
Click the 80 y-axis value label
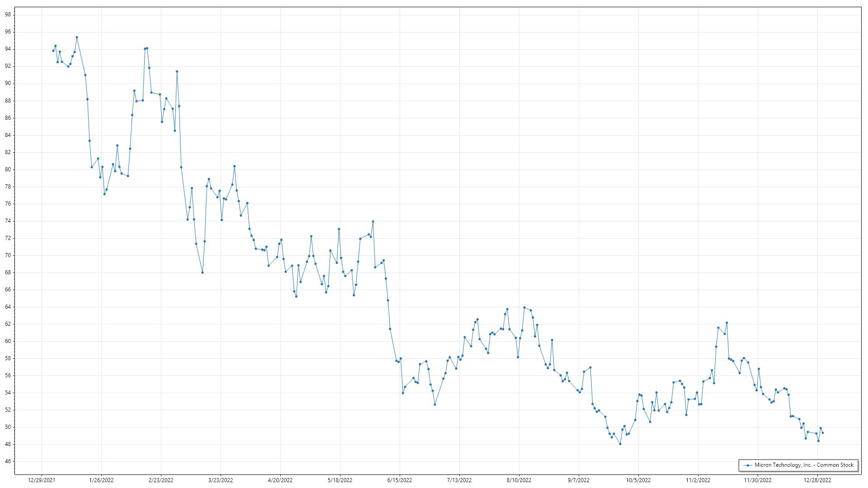click(8, 169)
